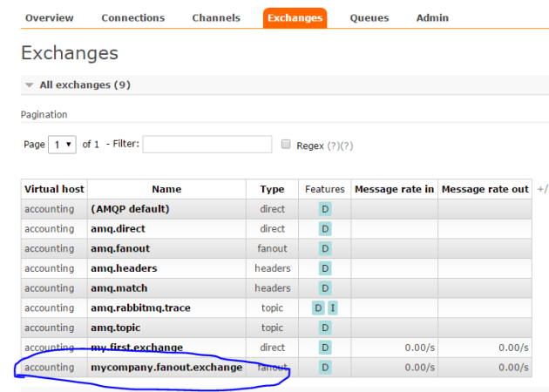The width and height of the screenshot is (549, 392).
Task: Open the amq.direct exchange
Action: click(118, 229)
